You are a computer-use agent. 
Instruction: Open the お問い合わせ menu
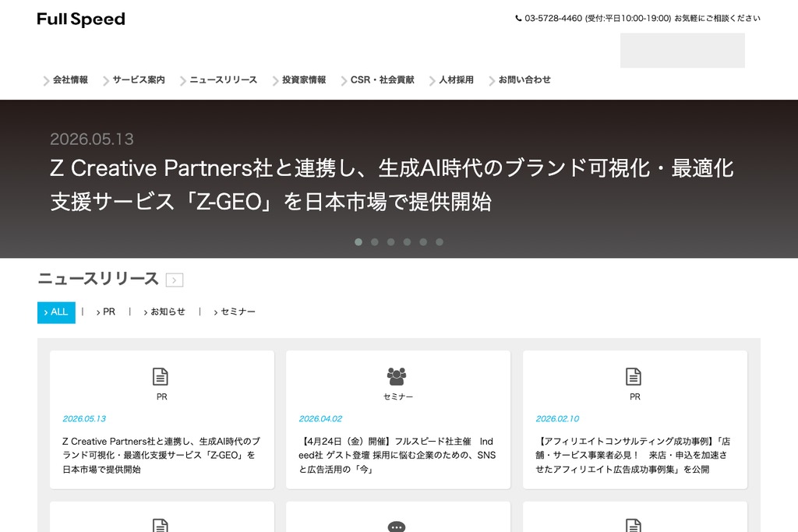(524, 80)
